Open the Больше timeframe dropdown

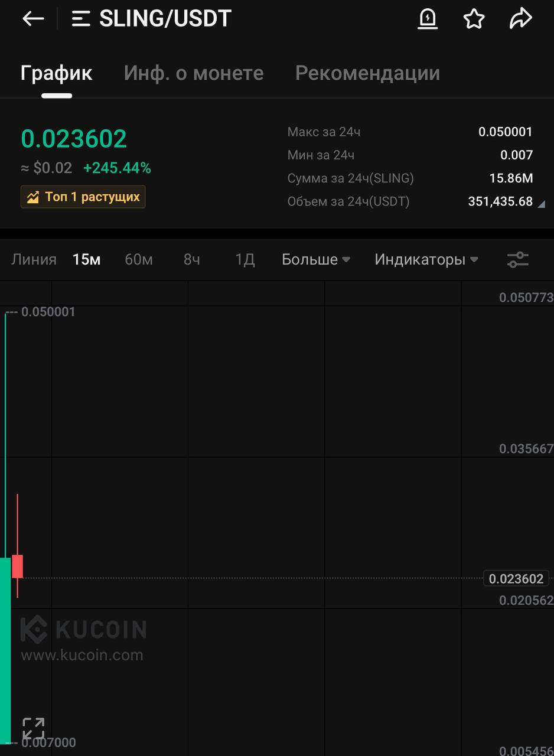tap(316, 259)
